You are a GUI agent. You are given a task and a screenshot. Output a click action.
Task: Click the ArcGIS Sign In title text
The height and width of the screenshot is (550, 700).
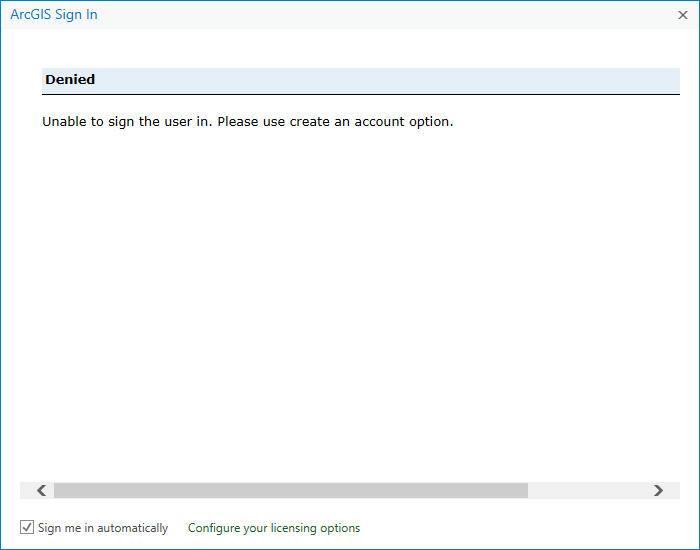coord(54,15)
